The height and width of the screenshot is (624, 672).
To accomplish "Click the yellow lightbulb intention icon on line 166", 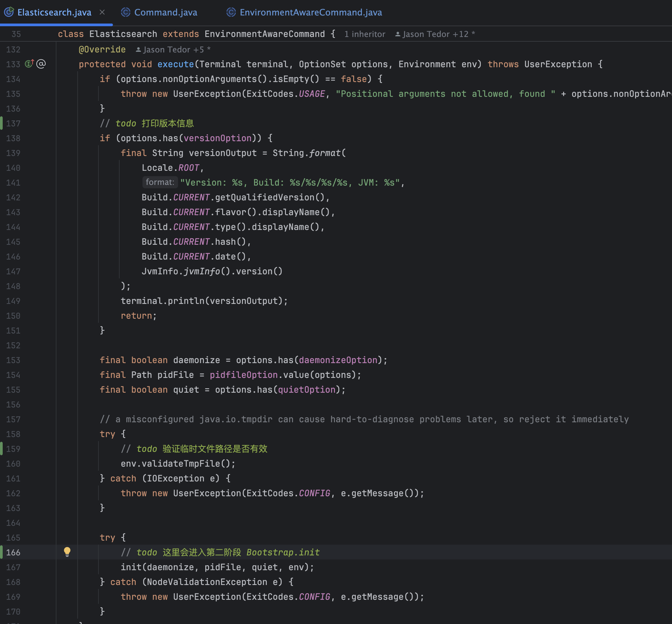I will pos(67,552).
